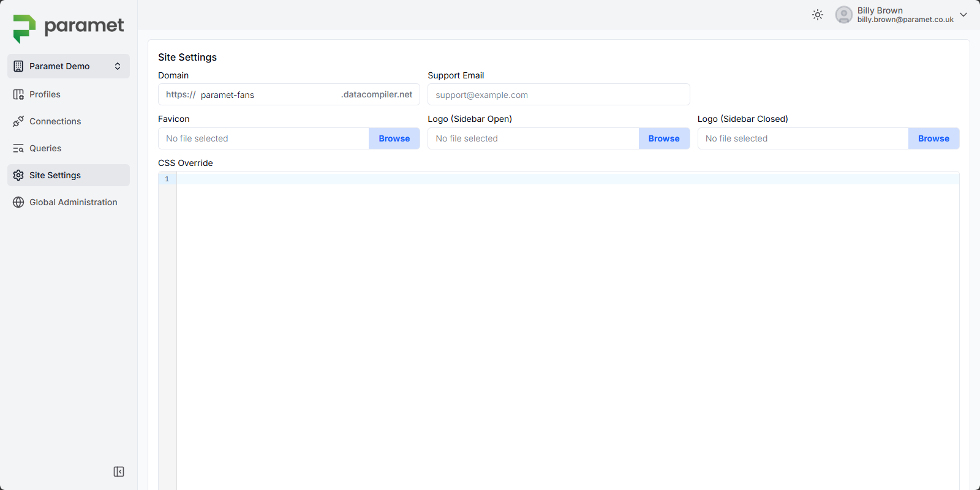Open the Paramet Demo workspace switcher
This screenshot has height=490, width=980.
coord(69,66)
